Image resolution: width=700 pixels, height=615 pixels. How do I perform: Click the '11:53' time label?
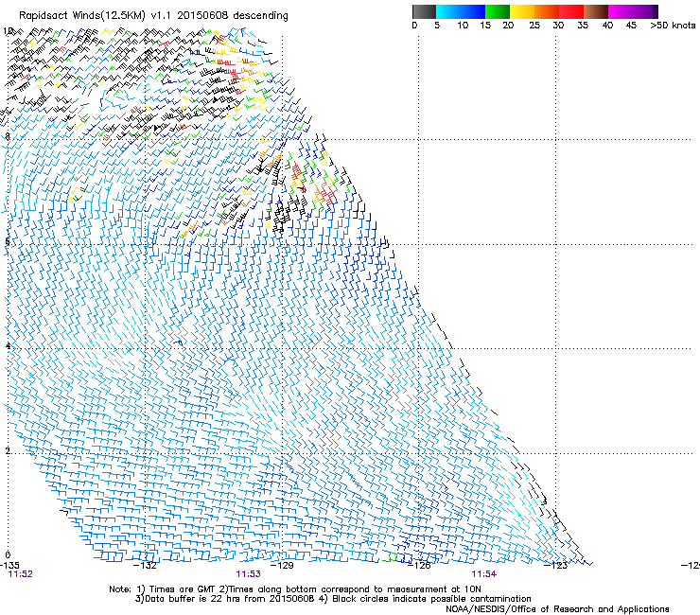pyautogui.click(x=248, y=574)
